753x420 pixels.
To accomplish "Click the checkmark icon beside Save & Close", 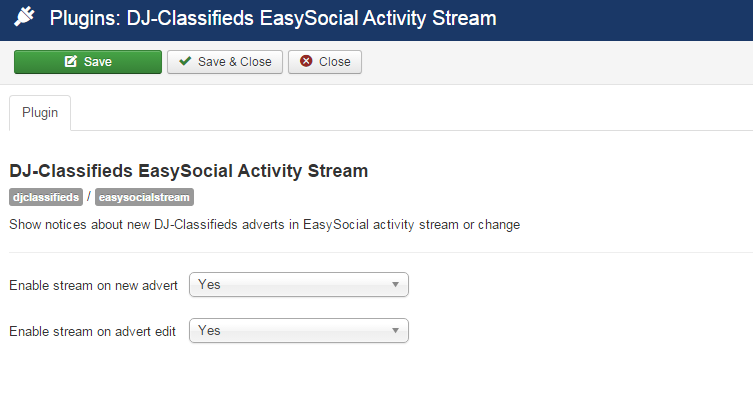I will coord(185,62).
